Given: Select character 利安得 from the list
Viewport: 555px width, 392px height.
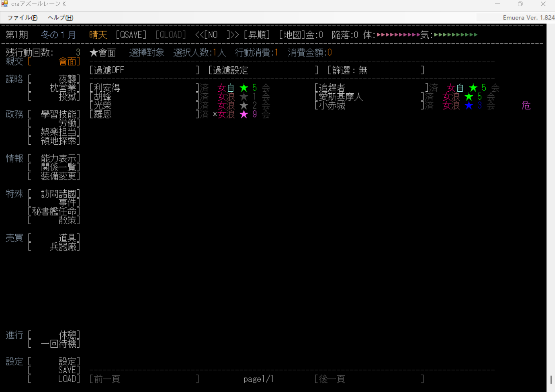Looking at the screenshot, I should (144, 88).
